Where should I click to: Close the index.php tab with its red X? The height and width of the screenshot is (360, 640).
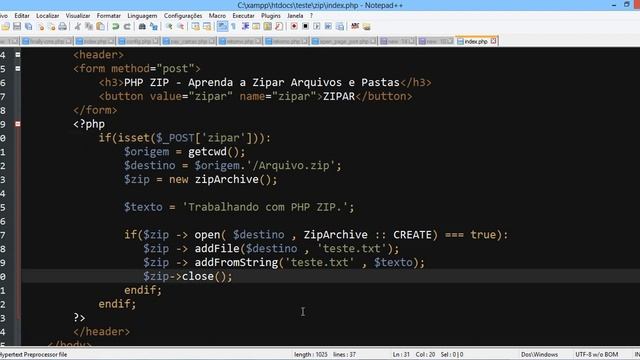click(493, 41)
